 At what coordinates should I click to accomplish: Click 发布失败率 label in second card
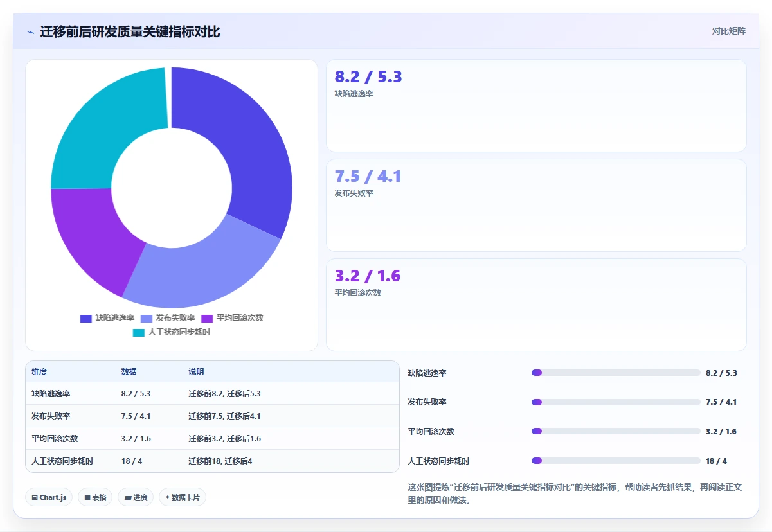pyautogui.click(x=354, y=193)
